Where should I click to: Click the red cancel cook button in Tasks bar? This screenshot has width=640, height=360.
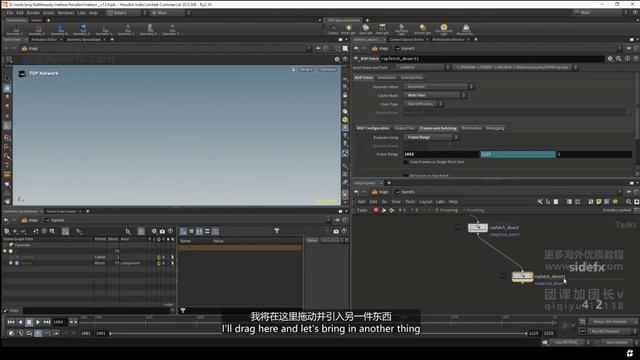tap(376, 210)
